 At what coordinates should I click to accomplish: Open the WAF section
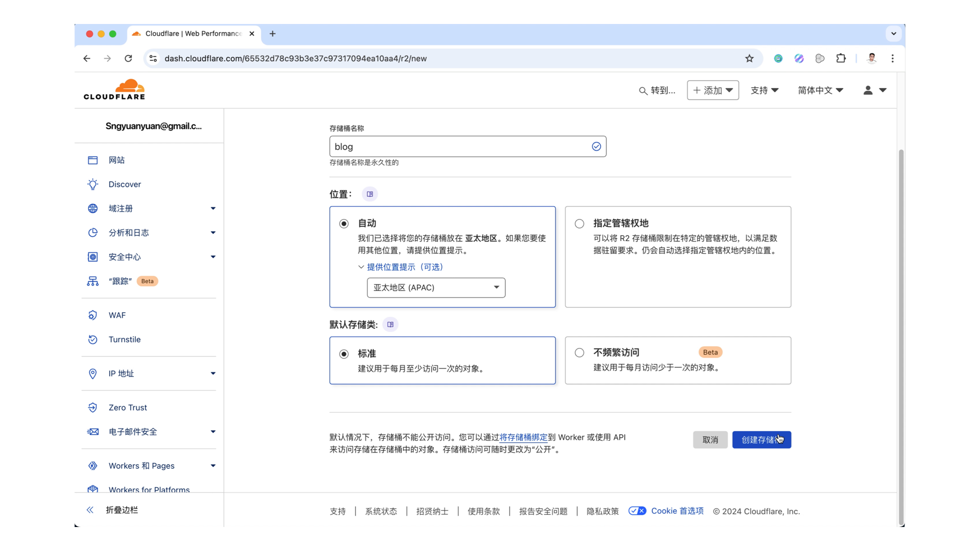117,315
